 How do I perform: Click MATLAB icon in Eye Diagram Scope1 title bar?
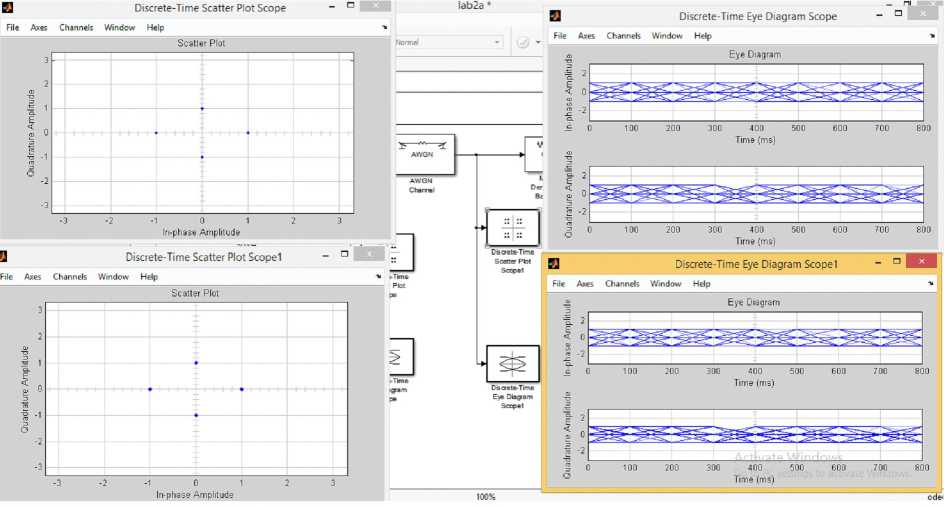[554, 264]
